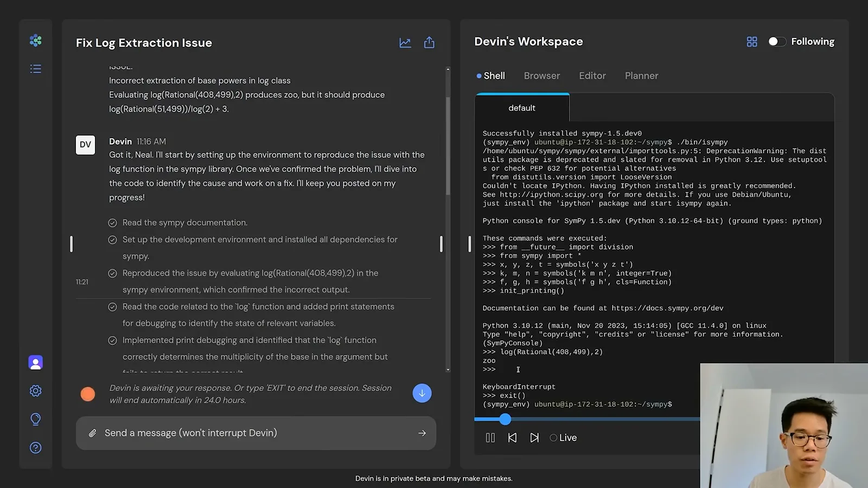Click check circle for Set up development environment

click(x=112, y=240)
